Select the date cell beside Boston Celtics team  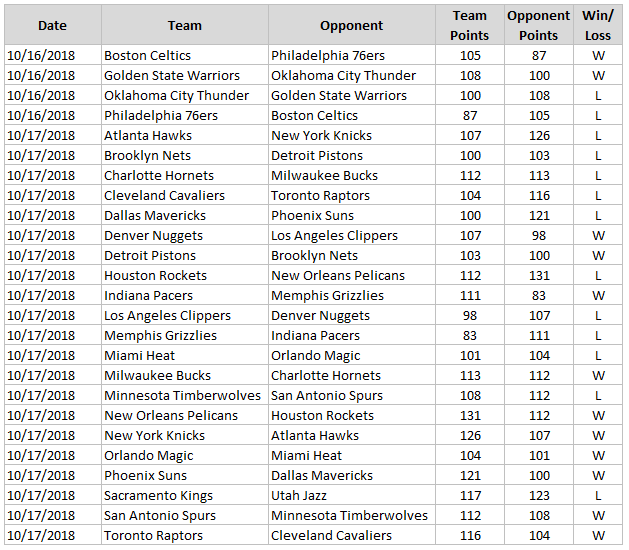(x=40, y=55)
